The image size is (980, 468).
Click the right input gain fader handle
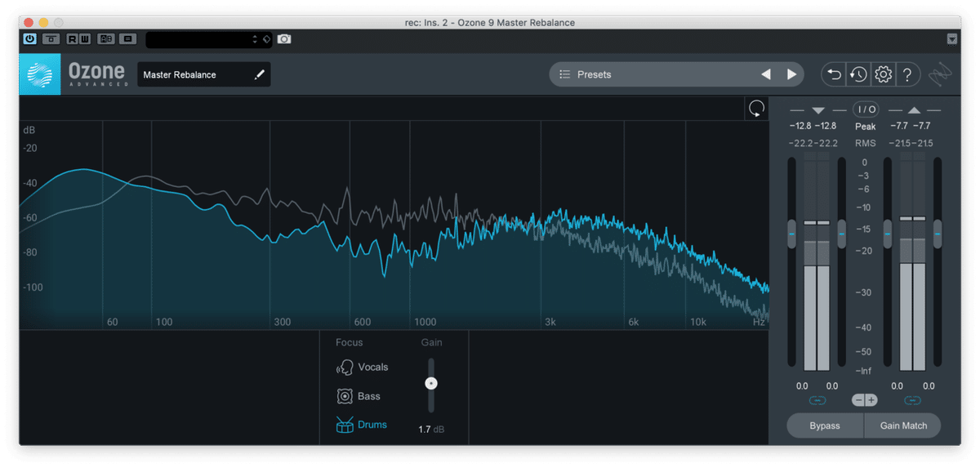point(842,234)
